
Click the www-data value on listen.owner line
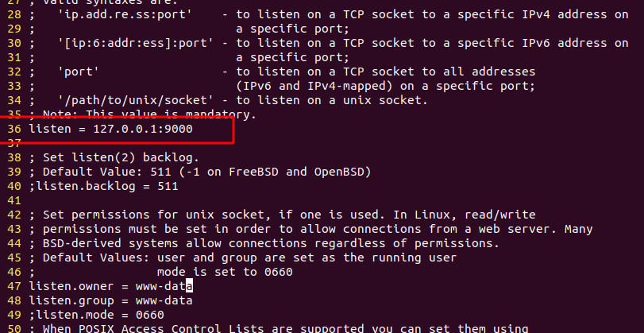coord(164,286)
